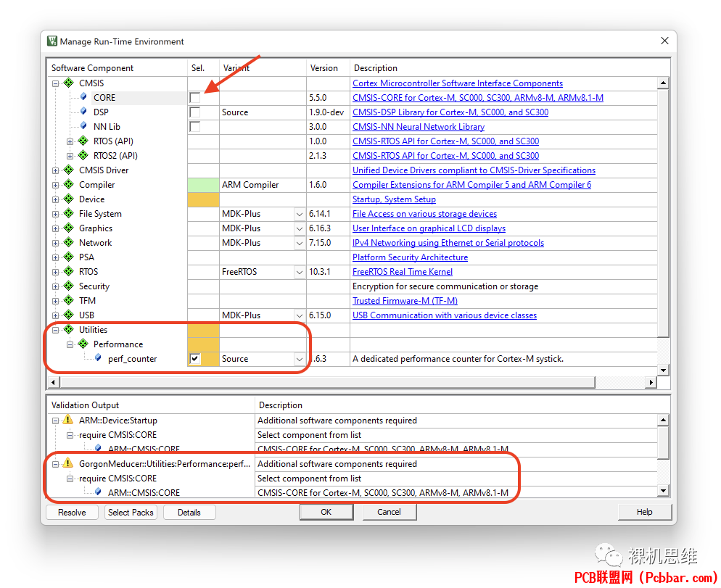Open Help
The height and width of the screenshot is (588, 721).
click(x=644, y=512)
